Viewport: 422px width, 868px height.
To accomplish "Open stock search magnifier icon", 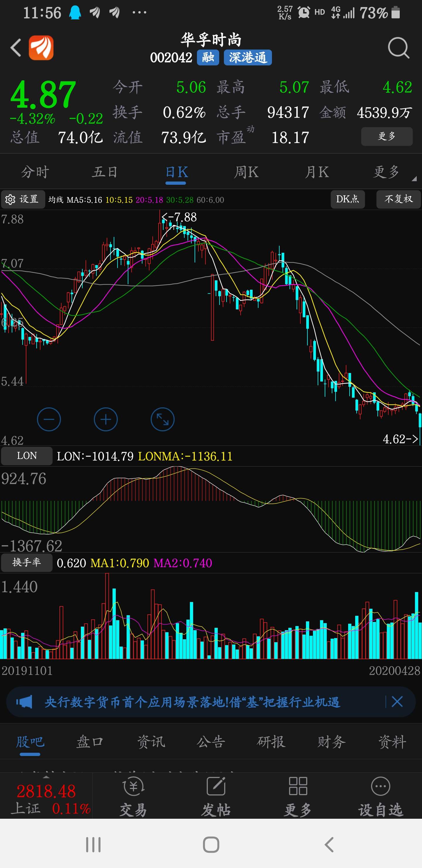I will pos(399,48).
